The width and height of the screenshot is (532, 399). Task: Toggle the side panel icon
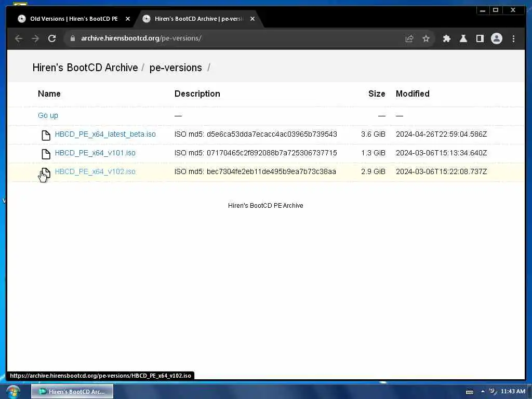pos(480,38)
